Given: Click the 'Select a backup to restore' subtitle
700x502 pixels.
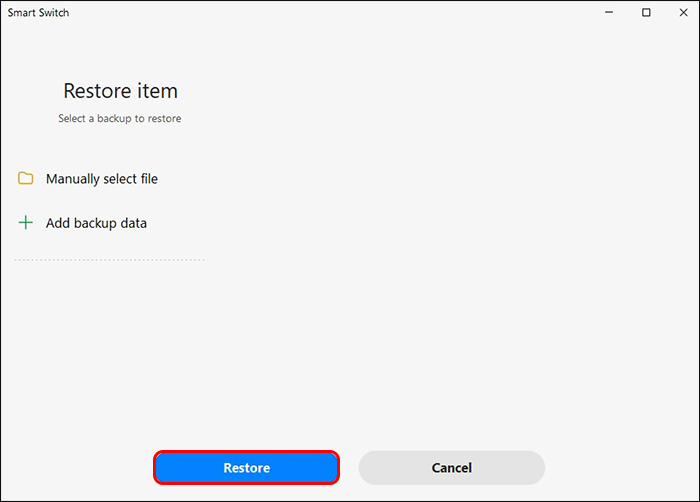Looking at the screenshot, I should [120, 118].
